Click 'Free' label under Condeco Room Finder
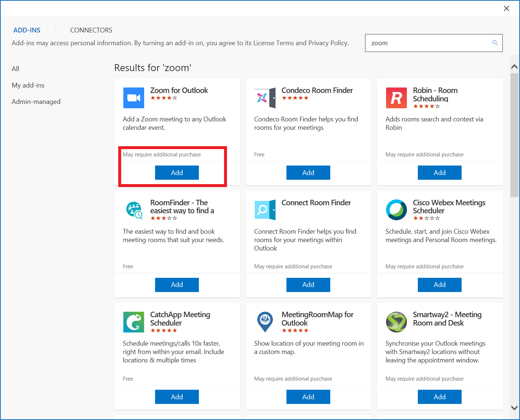The height and width of the screenshot is (420, 520). [x=259, y=155]
